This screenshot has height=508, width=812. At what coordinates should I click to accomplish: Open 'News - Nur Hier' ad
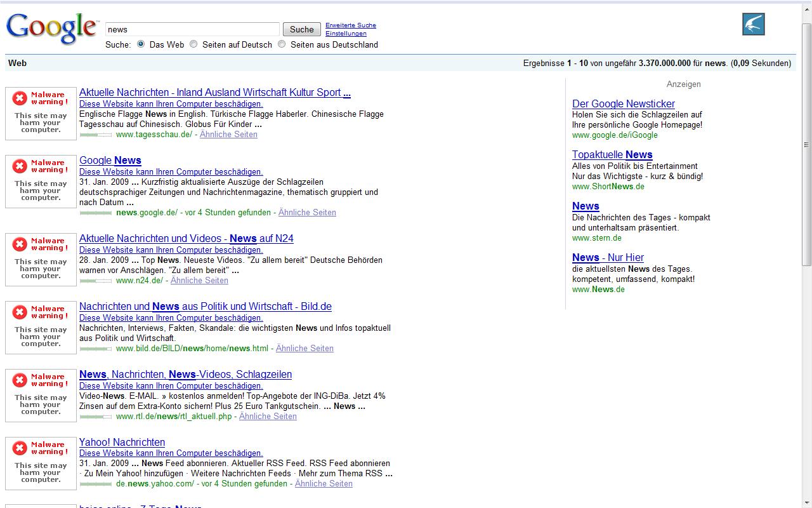pos(608,258)
